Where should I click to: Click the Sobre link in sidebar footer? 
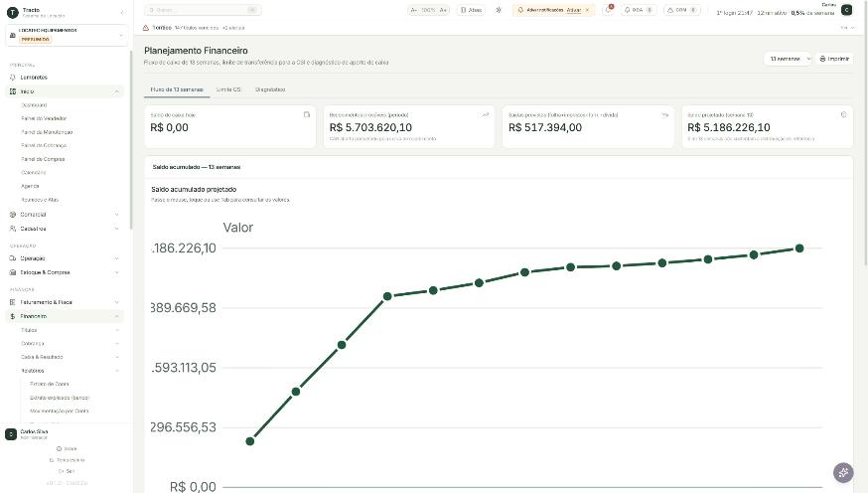tap(67, 448)
